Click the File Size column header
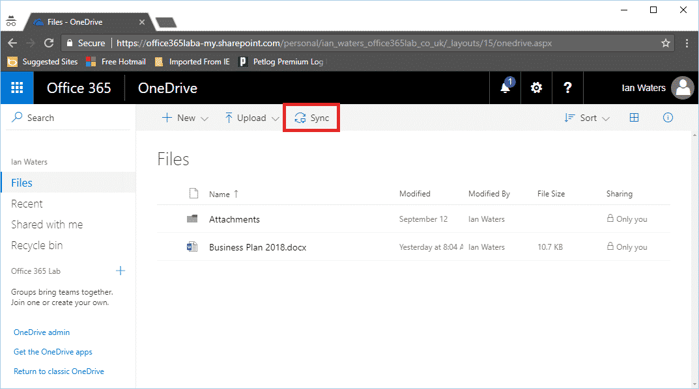This screenshot has height=389, width=699. pos(551,194)
